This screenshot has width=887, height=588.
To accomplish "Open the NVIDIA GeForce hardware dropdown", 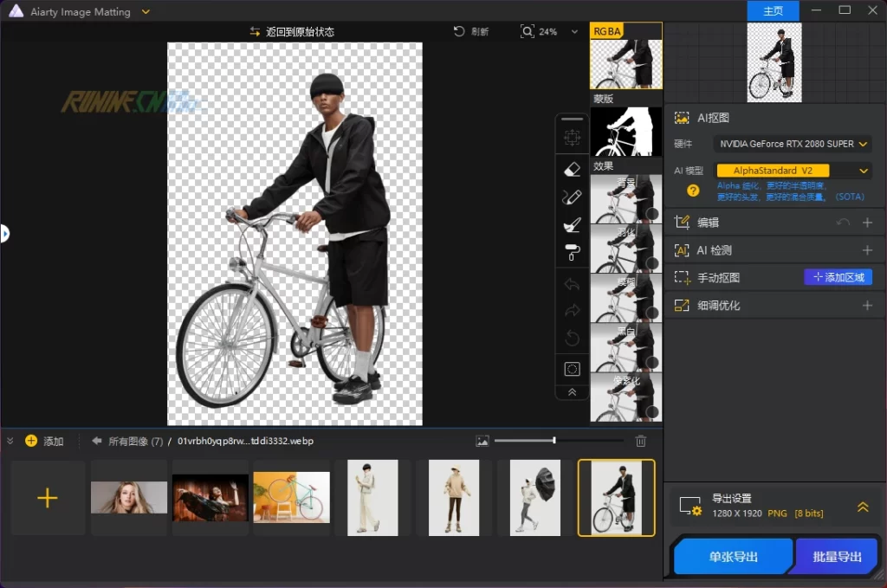I will pyautogui.click(x=793, y=144).
